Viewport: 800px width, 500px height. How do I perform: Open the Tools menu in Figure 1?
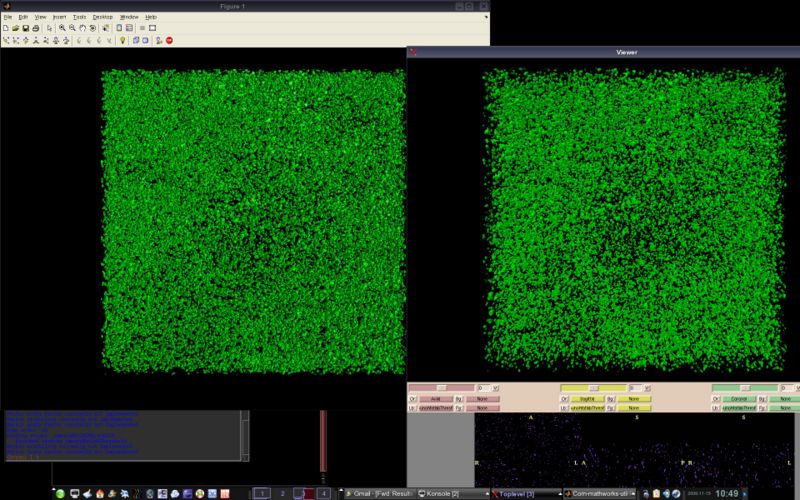pyautogui.click(x=80, y=17)
